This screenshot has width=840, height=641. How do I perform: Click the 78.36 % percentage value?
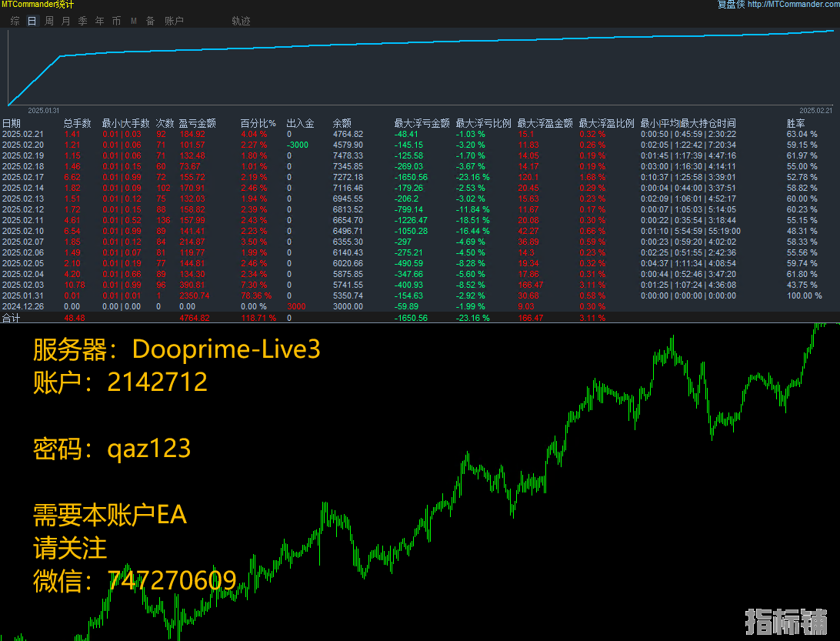[256, 295]
